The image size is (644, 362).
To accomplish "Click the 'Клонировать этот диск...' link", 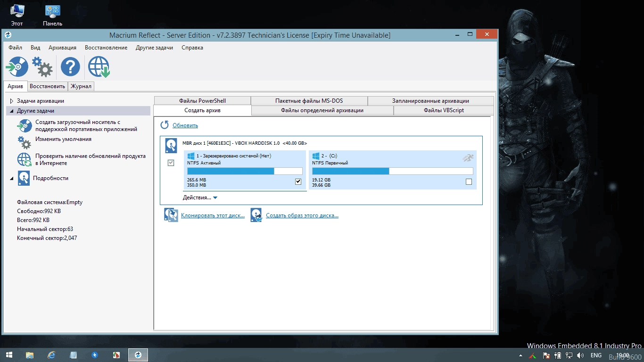I will (213, 215).
